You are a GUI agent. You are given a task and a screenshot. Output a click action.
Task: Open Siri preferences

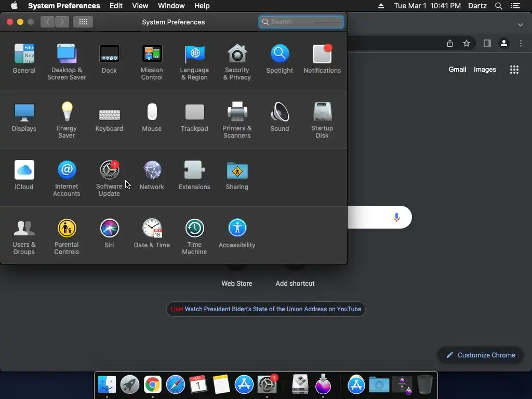[109, 233]
